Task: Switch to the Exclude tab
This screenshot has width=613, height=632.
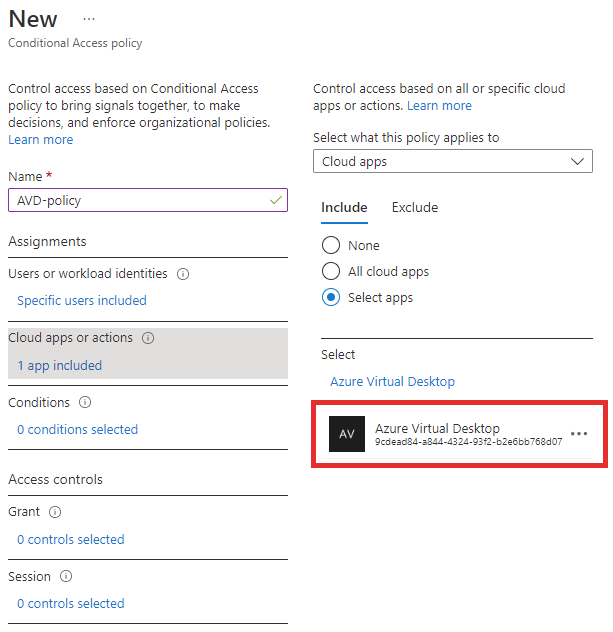Action: [x=415, y=208]
